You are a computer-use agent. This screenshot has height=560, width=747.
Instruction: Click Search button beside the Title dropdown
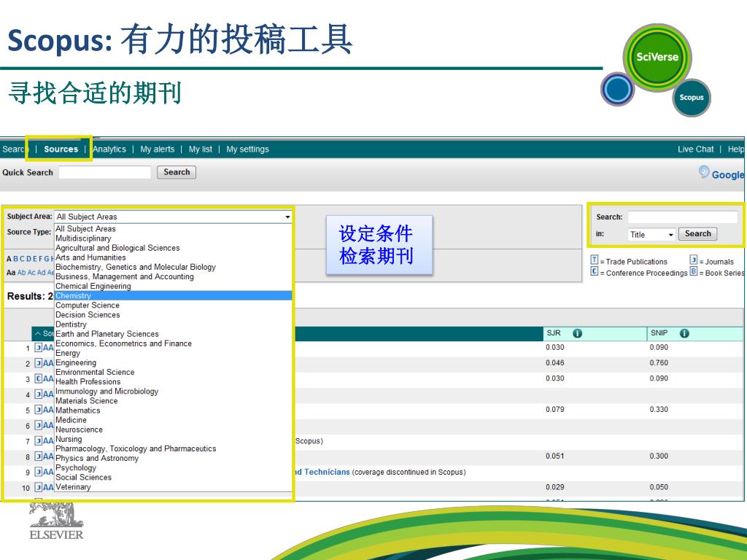point(698,234)
